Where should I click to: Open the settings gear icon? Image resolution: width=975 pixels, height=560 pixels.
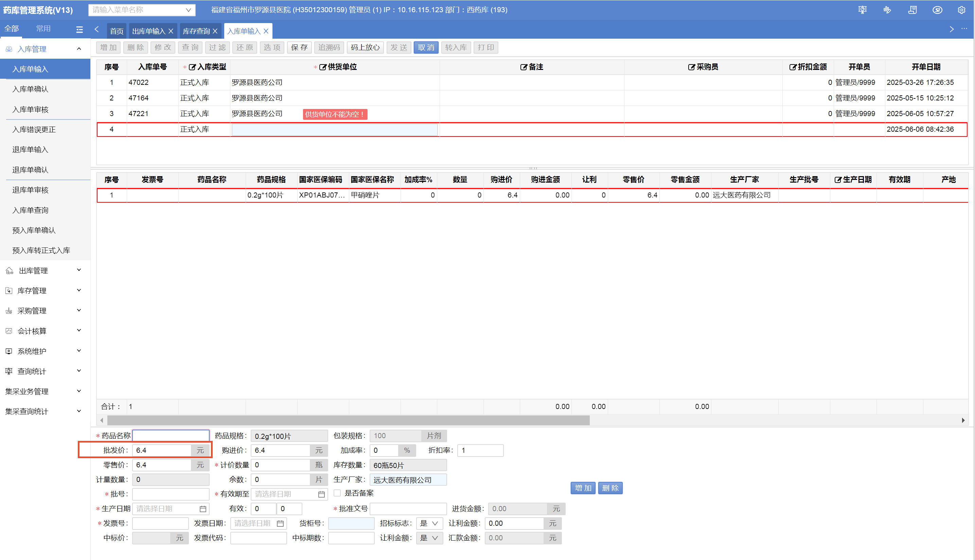(961, 10)
